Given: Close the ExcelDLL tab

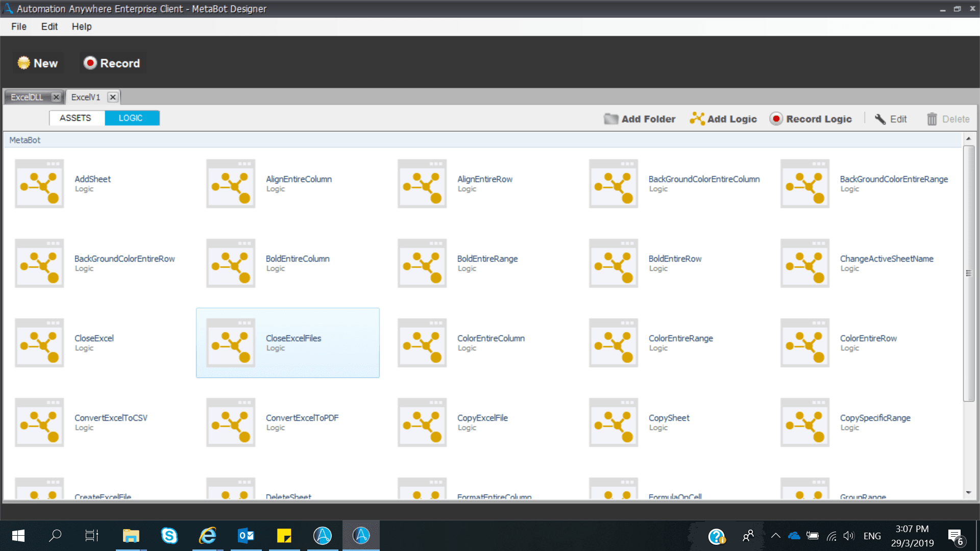Looking at the screenshot, I should click(x=56, y=97).
